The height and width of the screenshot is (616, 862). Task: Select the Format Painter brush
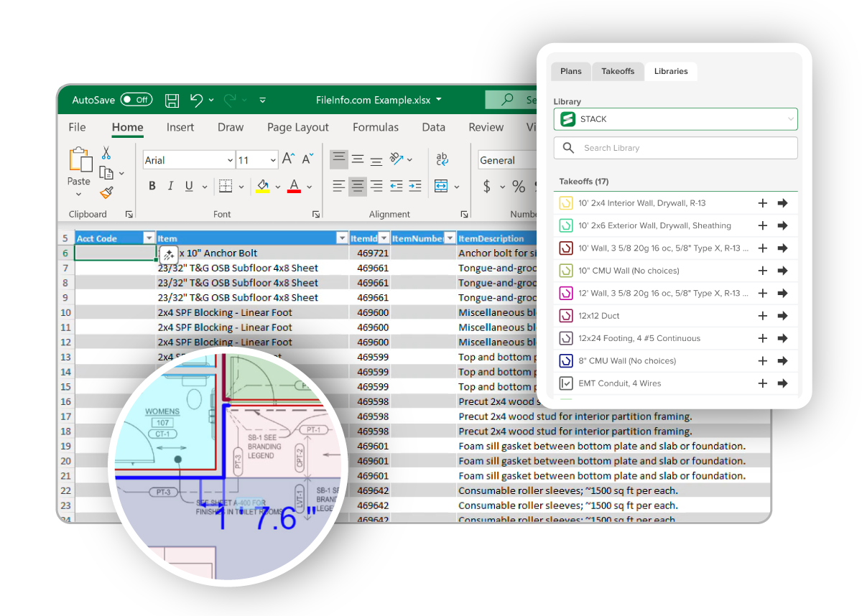(x=106, y=192)
